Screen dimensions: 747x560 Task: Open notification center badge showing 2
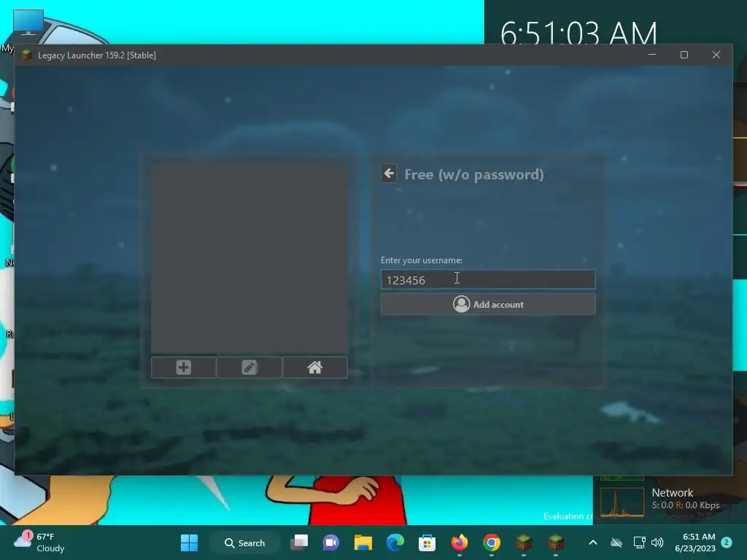click(727, 542)
